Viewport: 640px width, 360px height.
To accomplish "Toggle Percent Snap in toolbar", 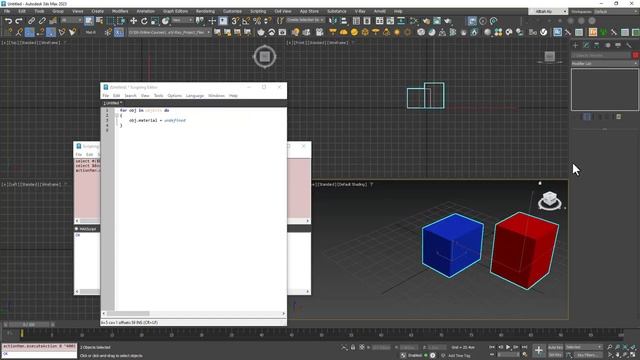I will pos(257,21).
